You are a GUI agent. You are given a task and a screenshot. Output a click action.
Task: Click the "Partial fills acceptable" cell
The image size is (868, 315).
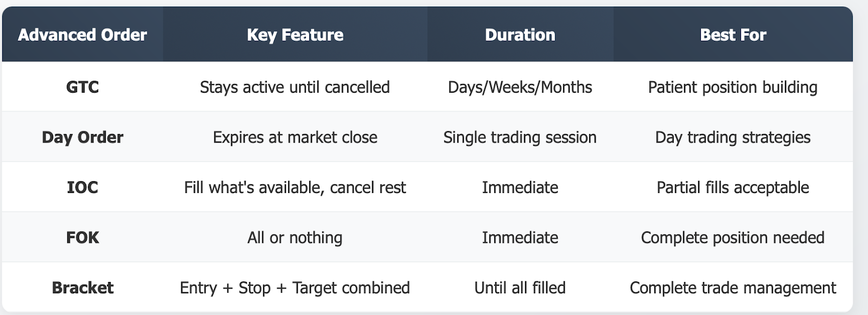click(733, 188)
